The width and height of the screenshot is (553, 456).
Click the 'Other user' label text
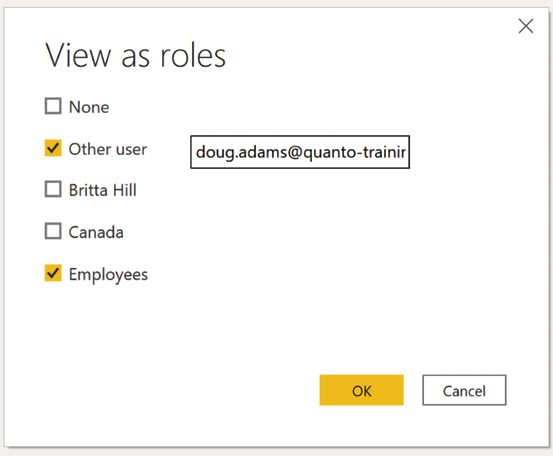click(x=108, y=149)
